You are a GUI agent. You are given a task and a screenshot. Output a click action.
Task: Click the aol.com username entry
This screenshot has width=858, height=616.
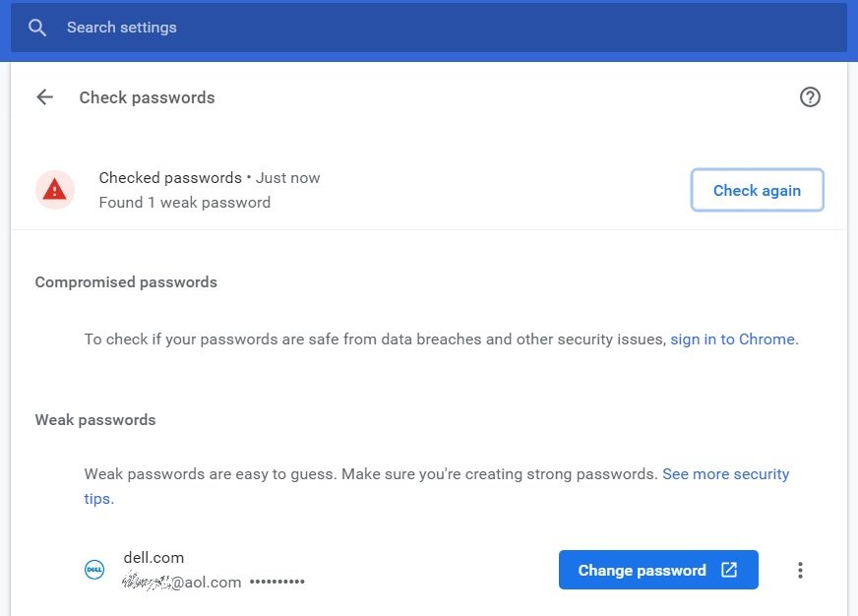coord(182,582)
